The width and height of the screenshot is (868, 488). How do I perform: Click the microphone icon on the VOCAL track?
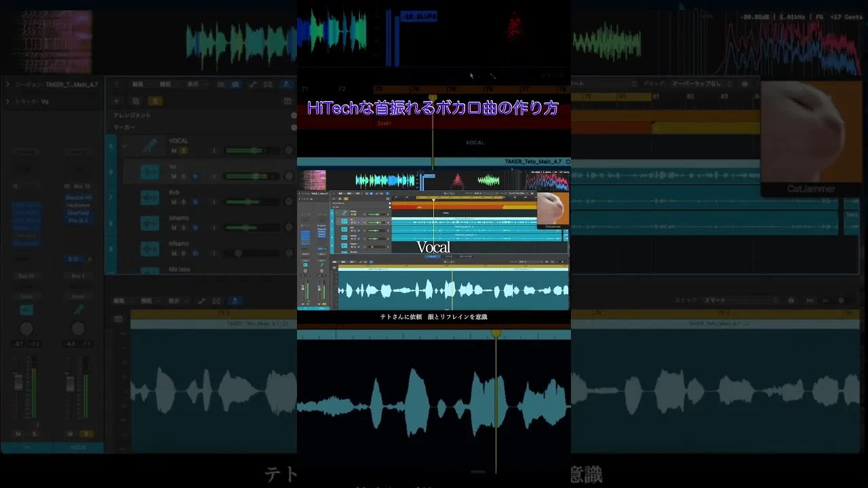click(x=149, y=146)
